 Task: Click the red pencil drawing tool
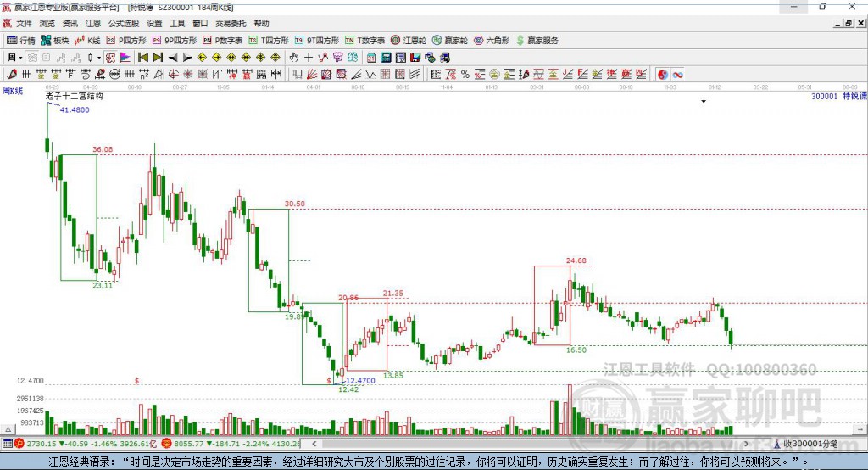[12, 75]
